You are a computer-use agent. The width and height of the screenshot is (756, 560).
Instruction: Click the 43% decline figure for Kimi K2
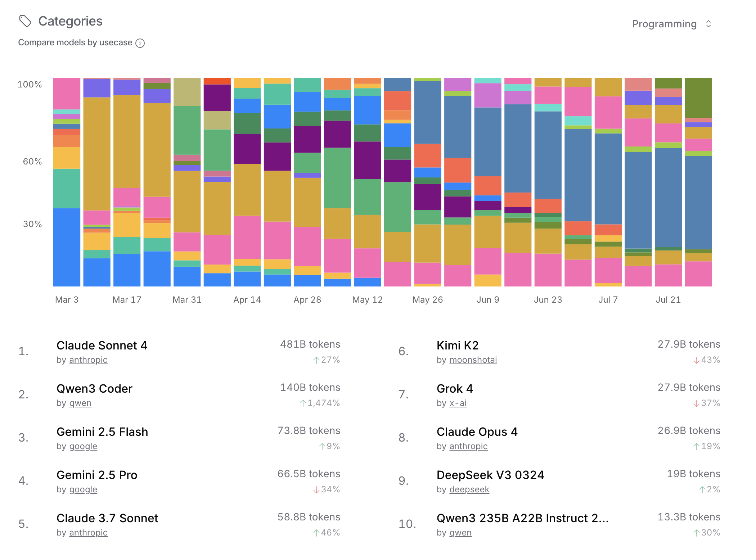coord(707,360)
